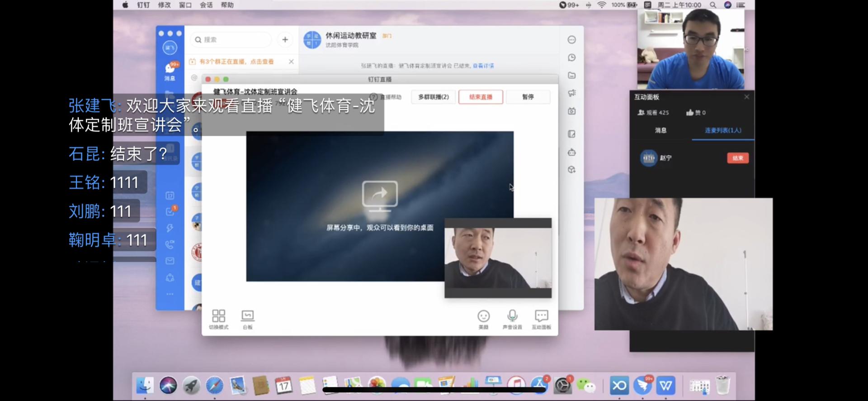Open the group announcement megaphone icon
Viewport: 868px width, 401px height.
tap(571, 93)
